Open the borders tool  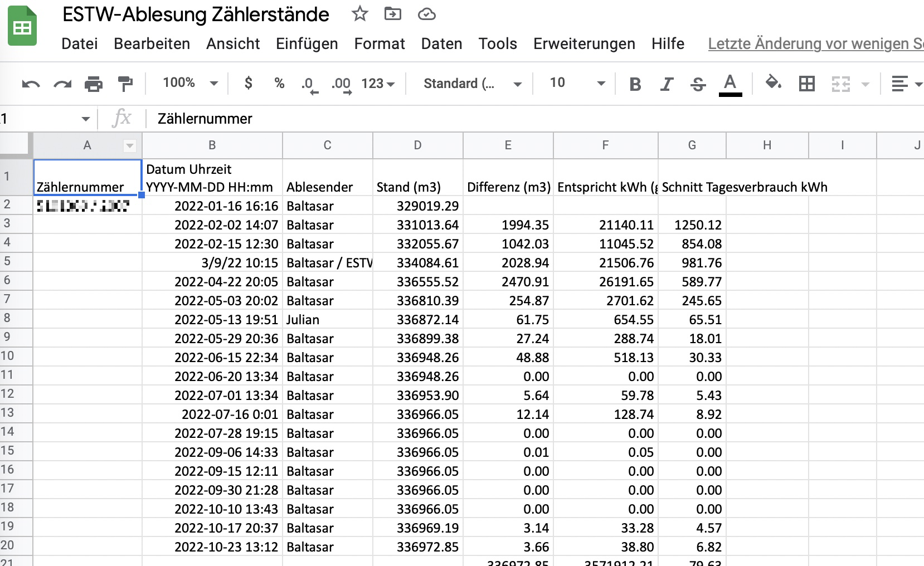806,84
